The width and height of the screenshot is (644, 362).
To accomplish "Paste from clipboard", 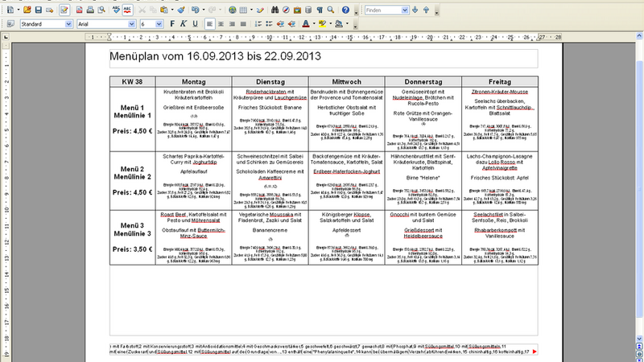I will tap(164, 10).
